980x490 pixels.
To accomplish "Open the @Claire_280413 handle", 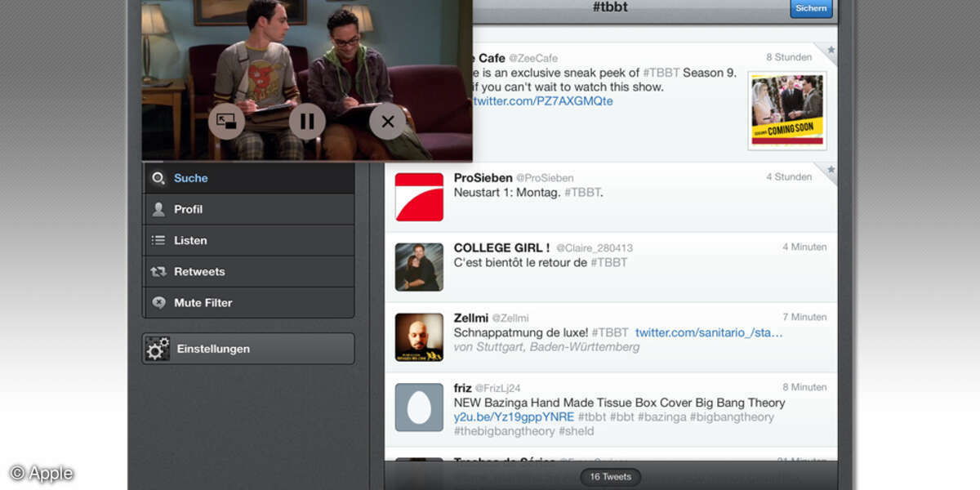I will click(x=595, y=248).
